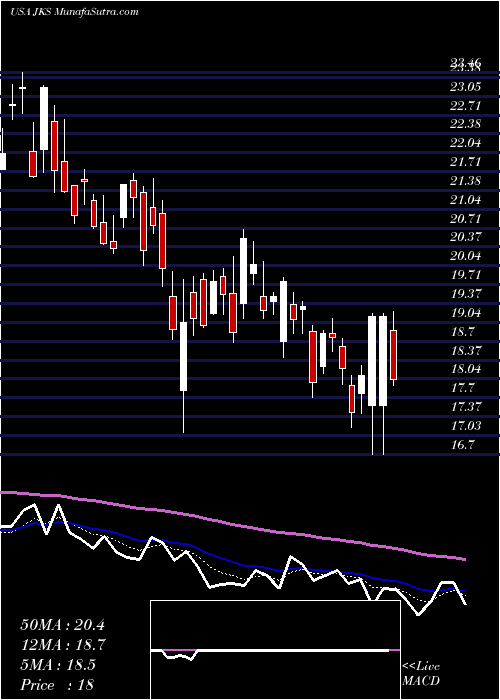Screen dimensions: 500x700
Task: Select the 19.71 price axis label
Action: coord(466,275)
